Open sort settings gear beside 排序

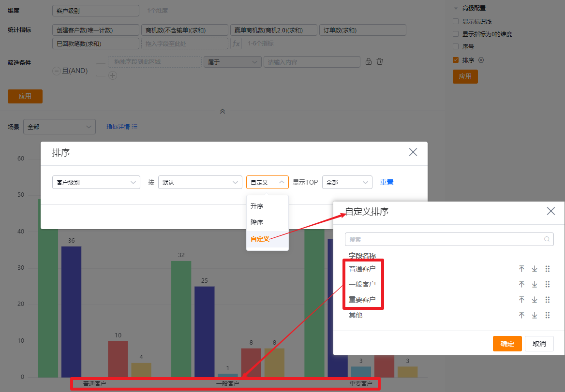[x=481, y=60]
